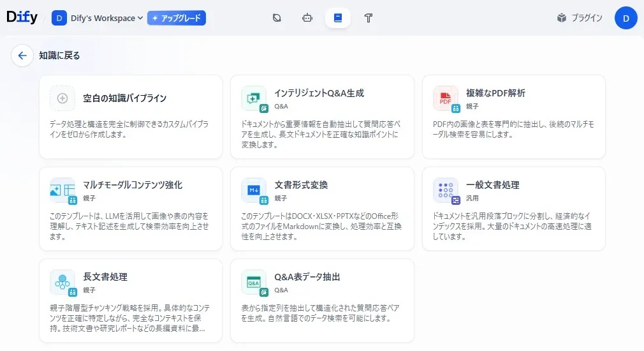Click 親子 label under 複雑なPDF解析

(472, 107)
